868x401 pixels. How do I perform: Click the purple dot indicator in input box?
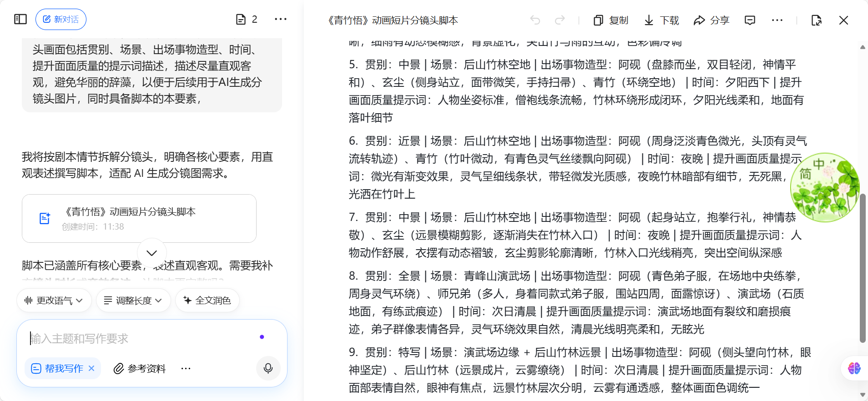click(262, 337)
